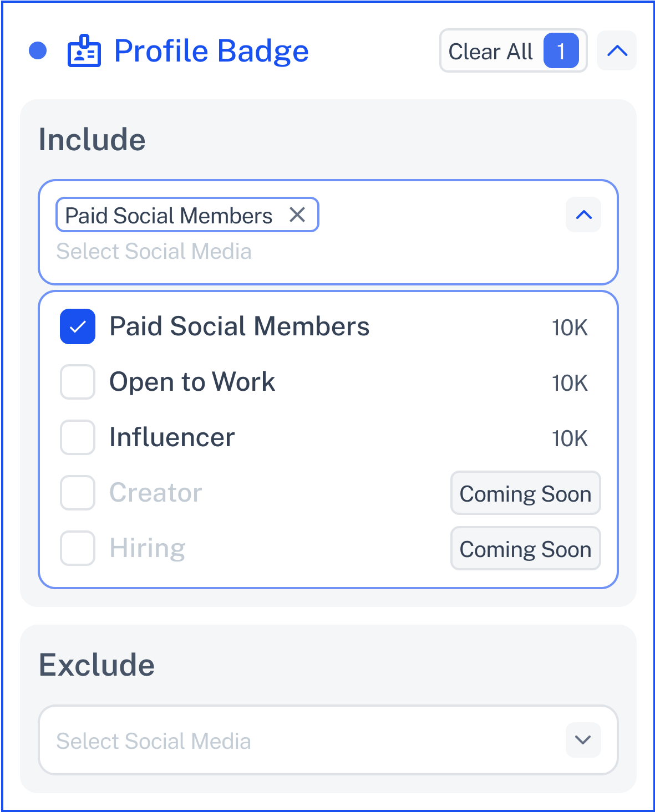Viewport: 655px width, 812px height.
Task: Collapse the Profile Badge section chevron
Action: point(617,50)
